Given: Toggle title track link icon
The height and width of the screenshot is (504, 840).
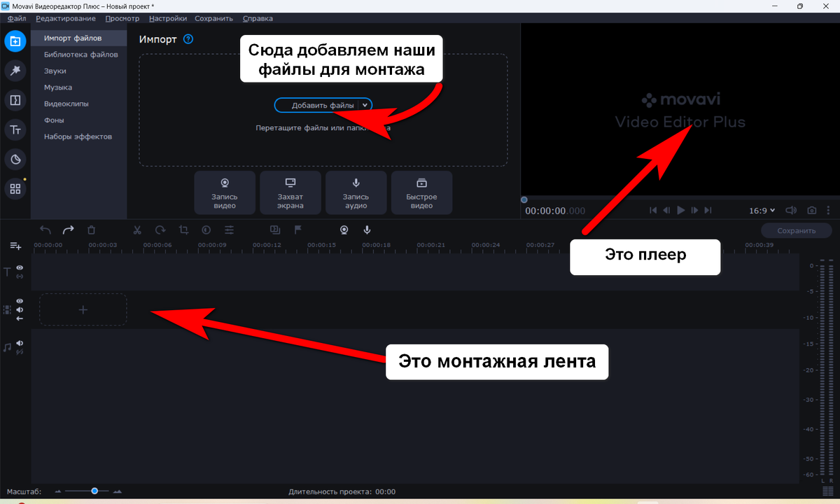Looking at the screenshot, I should point(20,276).
